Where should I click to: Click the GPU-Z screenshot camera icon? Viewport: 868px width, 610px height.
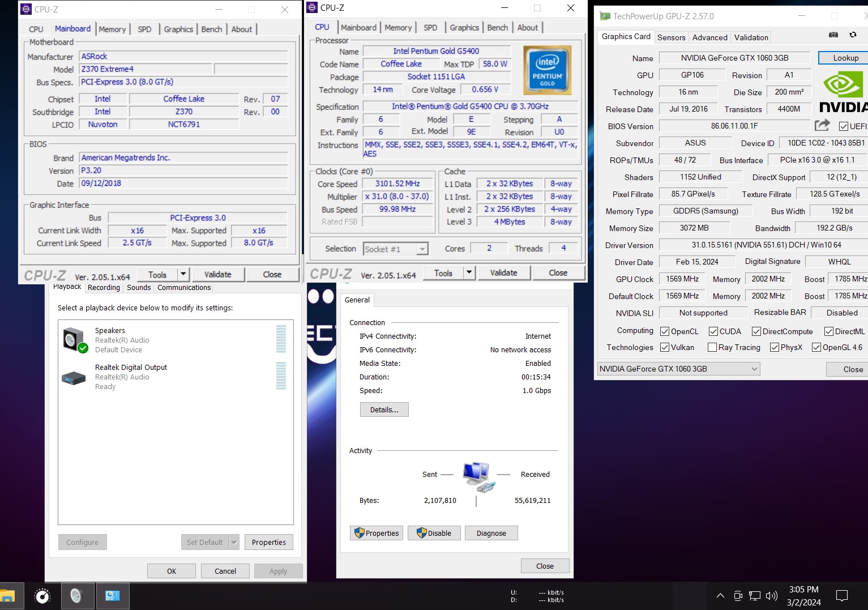pos(833,35)
